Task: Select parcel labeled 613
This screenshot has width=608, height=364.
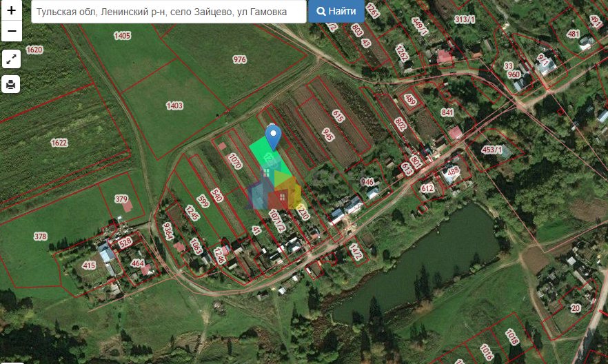Action: click(x=406, y=169)
